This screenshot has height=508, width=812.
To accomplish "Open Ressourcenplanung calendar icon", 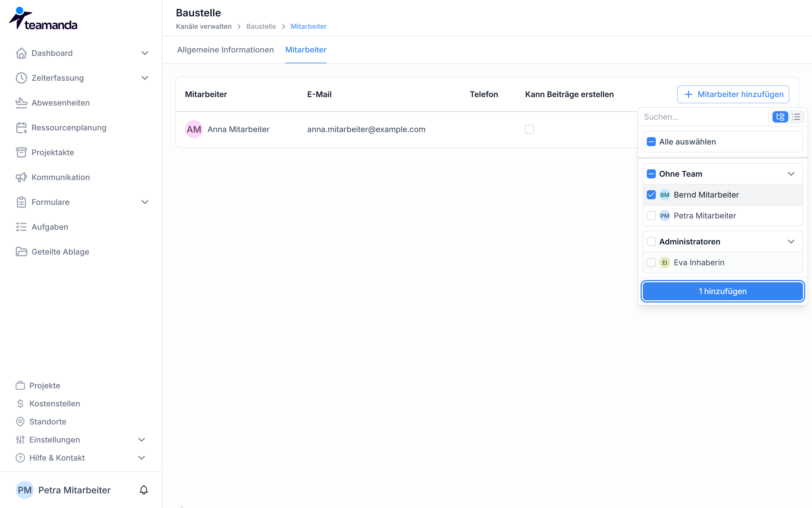I will pos(21,128).
